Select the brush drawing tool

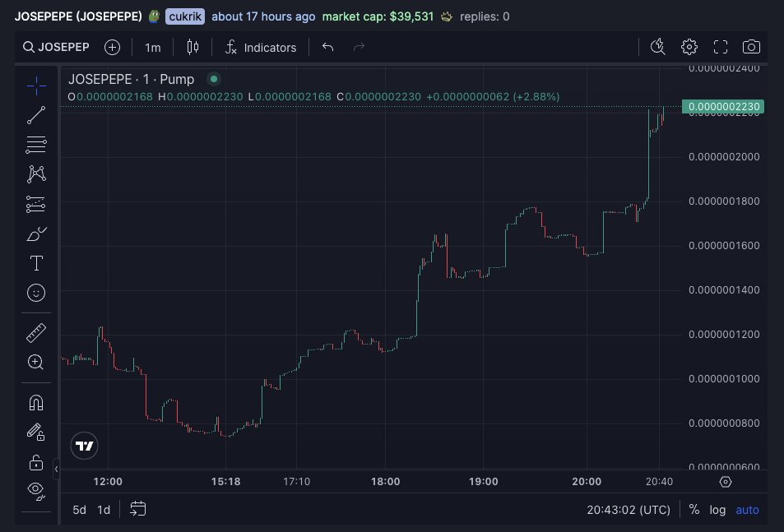click(x=36, y=234)
